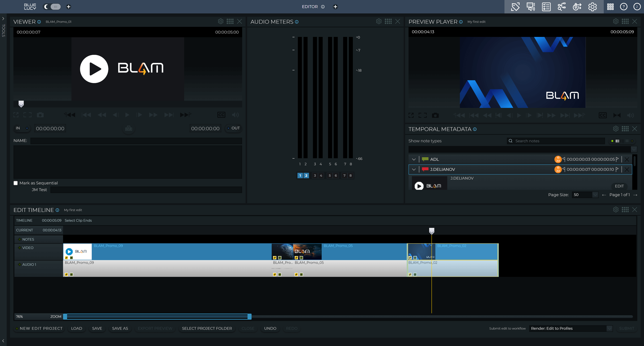The image size is (644, 346).
Task: Expand the NOTES track plus icon
Action: click(19, 239)
